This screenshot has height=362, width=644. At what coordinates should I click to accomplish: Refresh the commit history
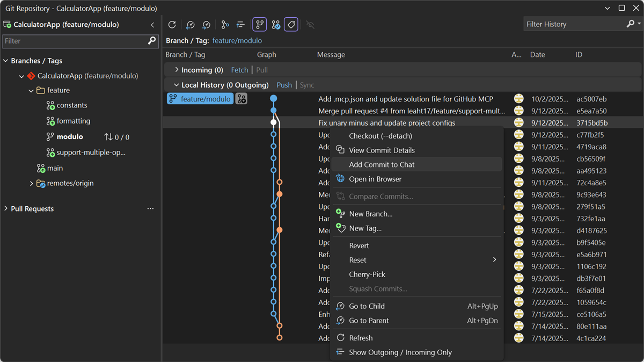click(x=172, y=24)
